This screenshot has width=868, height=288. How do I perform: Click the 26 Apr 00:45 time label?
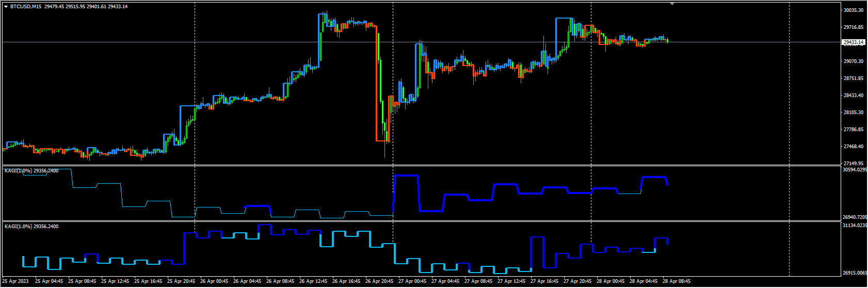click(214, 282)
